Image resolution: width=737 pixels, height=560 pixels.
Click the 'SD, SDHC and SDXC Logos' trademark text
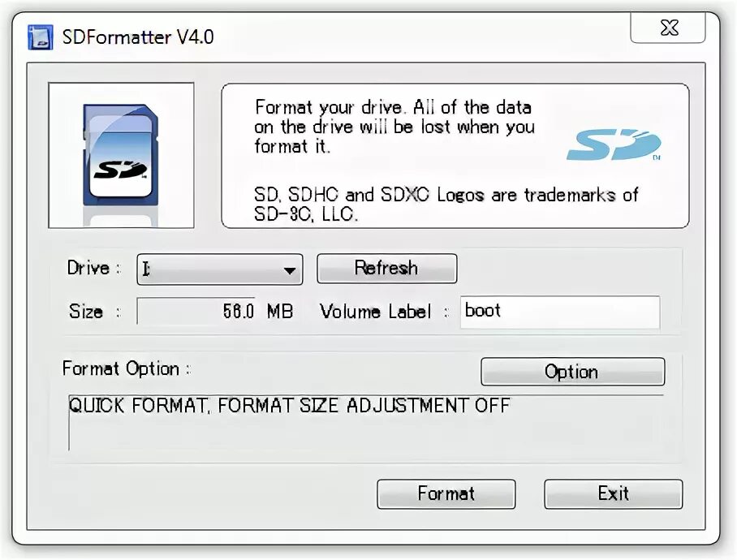click(x=446, y=204)
